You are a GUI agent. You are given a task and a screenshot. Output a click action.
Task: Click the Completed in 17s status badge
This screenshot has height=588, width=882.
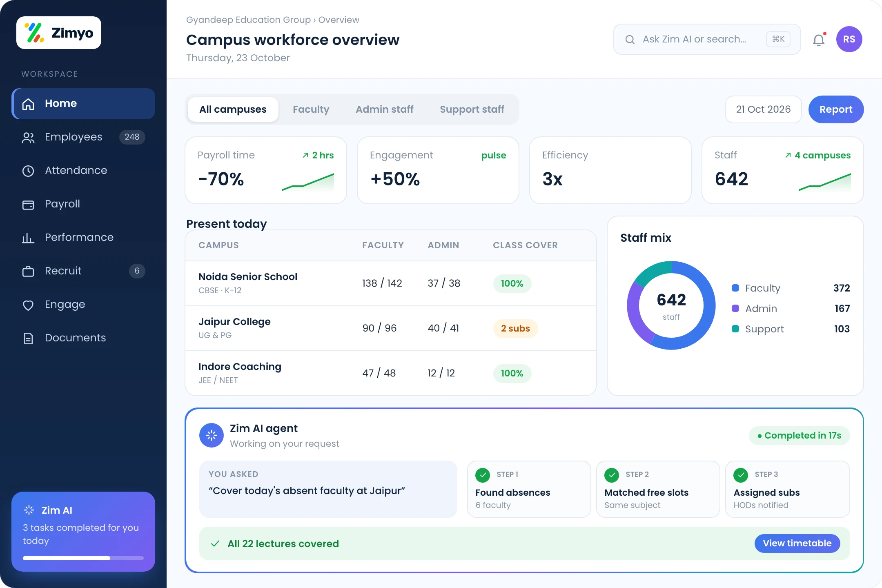(800, 436)
